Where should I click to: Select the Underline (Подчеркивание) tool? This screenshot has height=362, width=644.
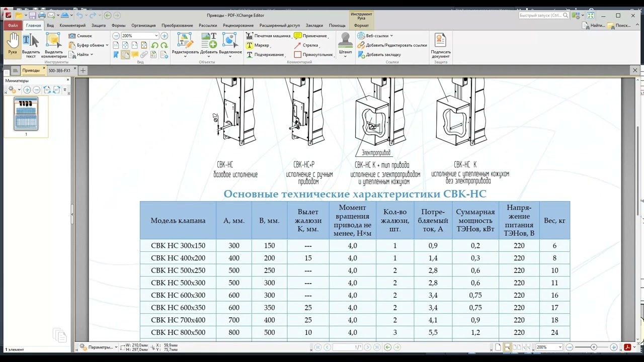click(x=265, y=54)
